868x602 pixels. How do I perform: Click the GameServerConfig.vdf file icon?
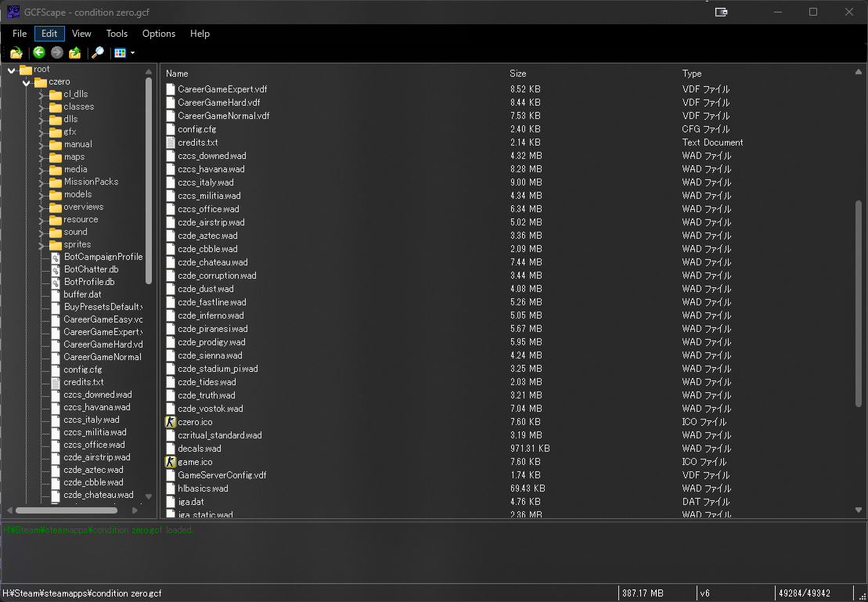pos(171,475)
